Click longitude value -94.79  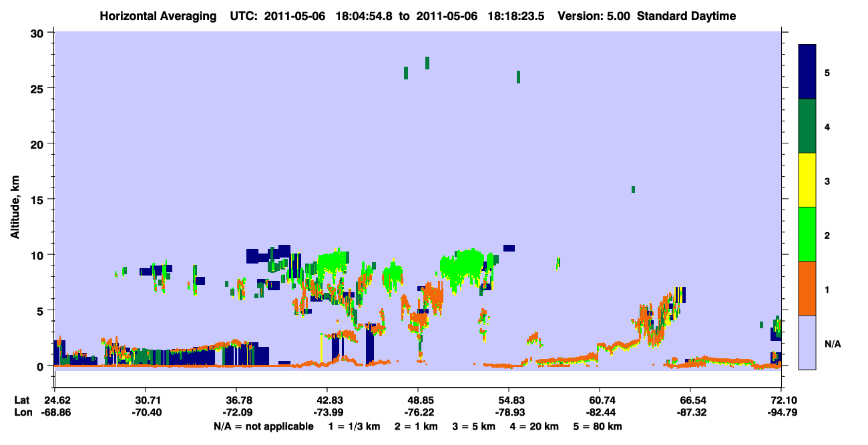(781, 413)
